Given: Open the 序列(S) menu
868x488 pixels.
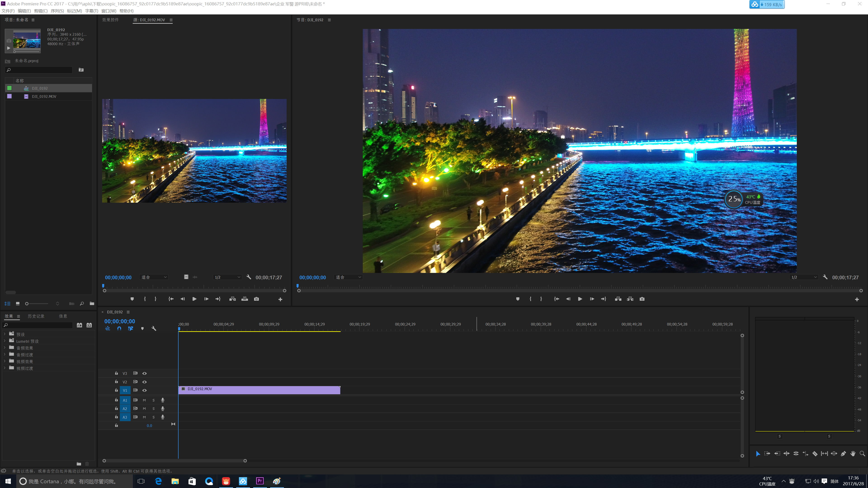Looking at the screenshot, I should (x=57, y=11).
